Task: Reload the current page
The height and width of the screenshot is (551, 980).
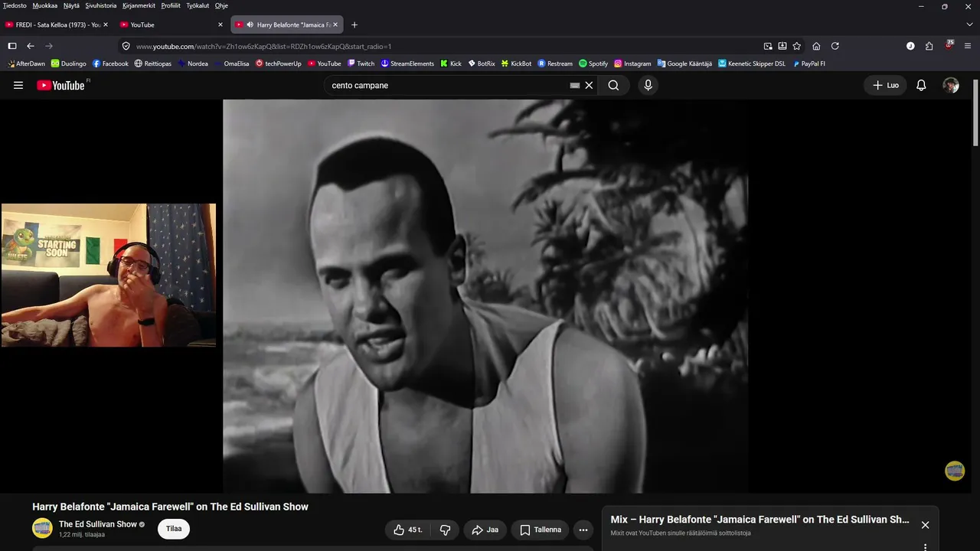Action: tap(835, 46)
